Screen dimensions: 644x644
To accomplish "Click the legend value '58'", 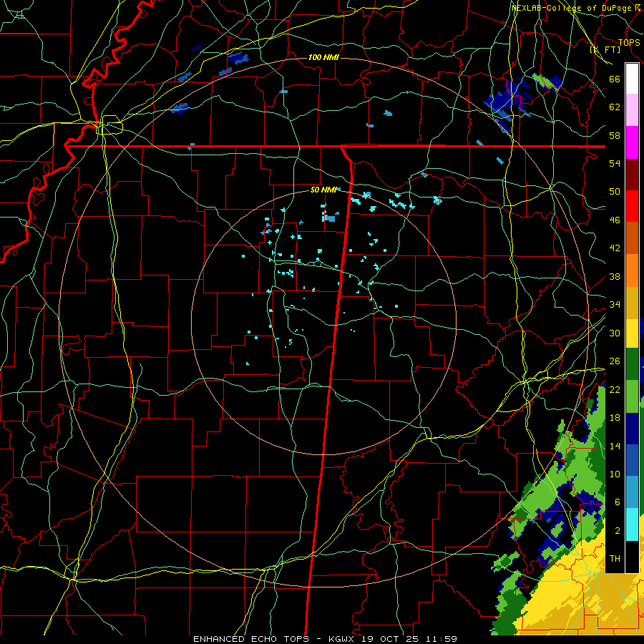I will (615, 135).
